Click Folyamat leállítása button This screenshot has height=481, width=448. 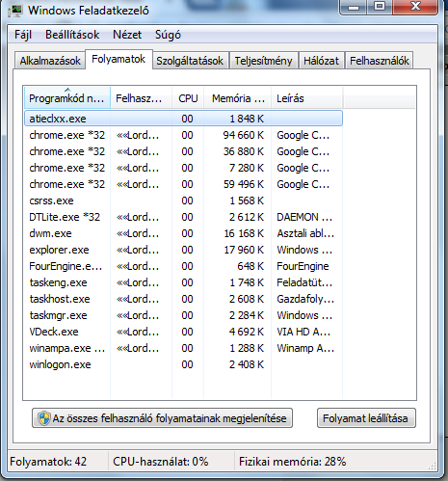[366, 418]
